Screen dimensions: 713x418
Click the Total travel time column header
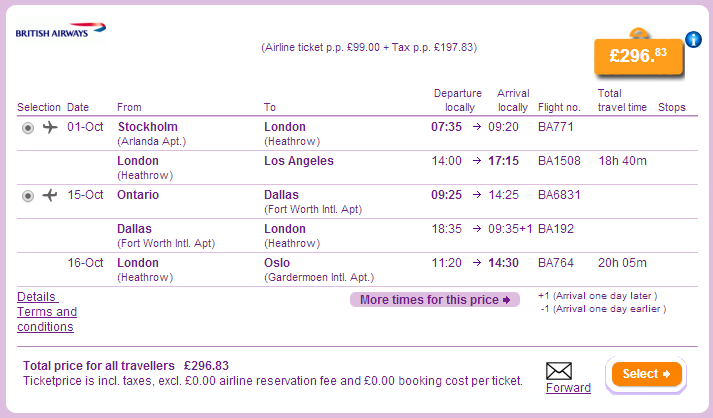pyautogui.click(x=622, y=100)
